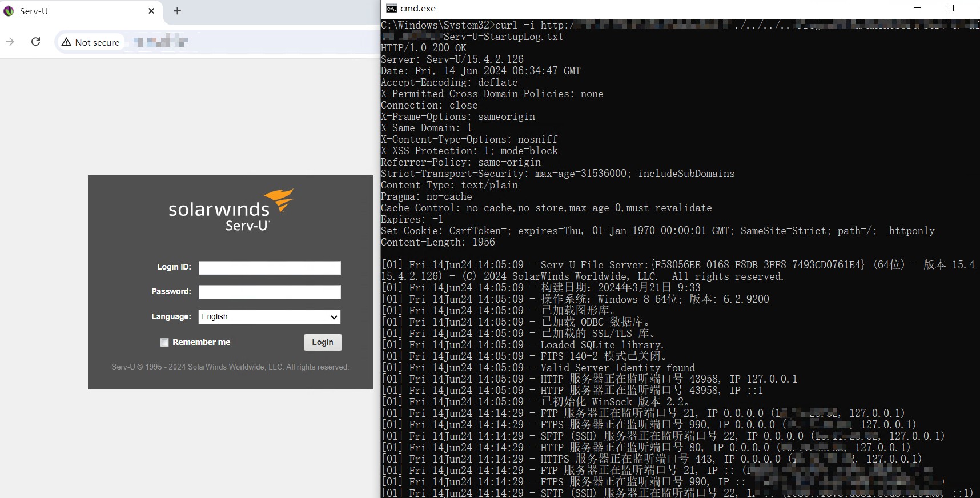
Task: Click the Not secure warning icon
Action: (x=67, y=42)
